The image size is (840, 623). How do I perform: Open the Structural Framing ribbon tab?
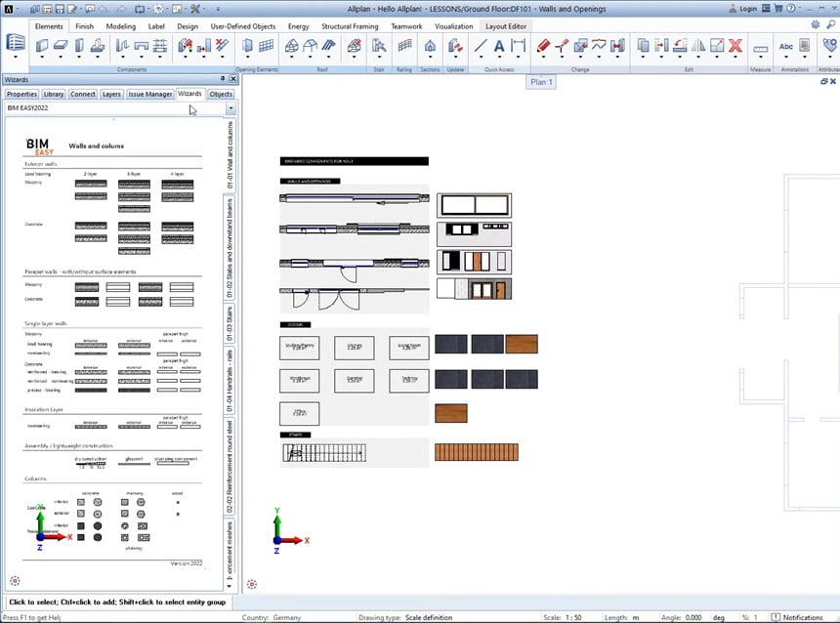350,26
